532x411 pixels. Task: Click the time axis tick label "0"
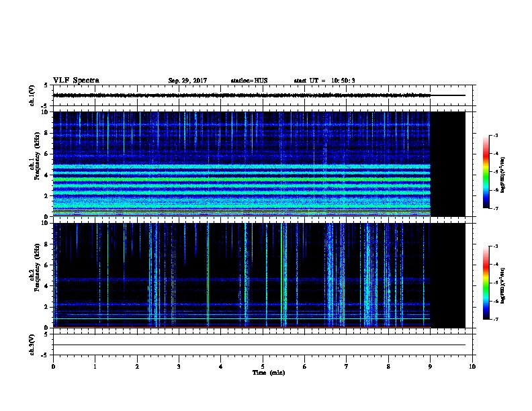53,367
